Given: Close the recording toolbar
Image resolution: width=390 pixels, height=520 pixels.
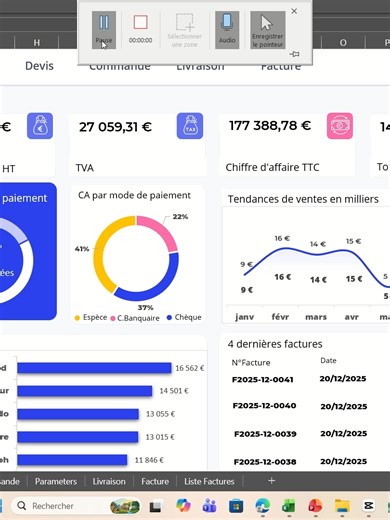Looking at the screenshot, I should click(294, 11).
